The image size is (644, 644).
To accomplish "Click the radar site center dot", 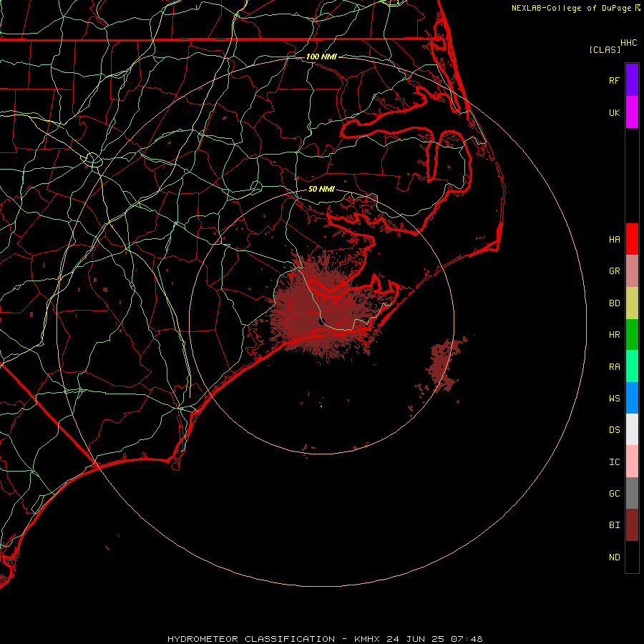I will click(x=321, y=321).
